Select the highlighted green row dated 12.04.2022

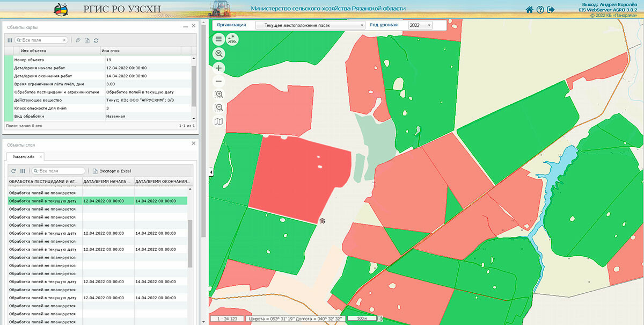click(x=97, y=201)
